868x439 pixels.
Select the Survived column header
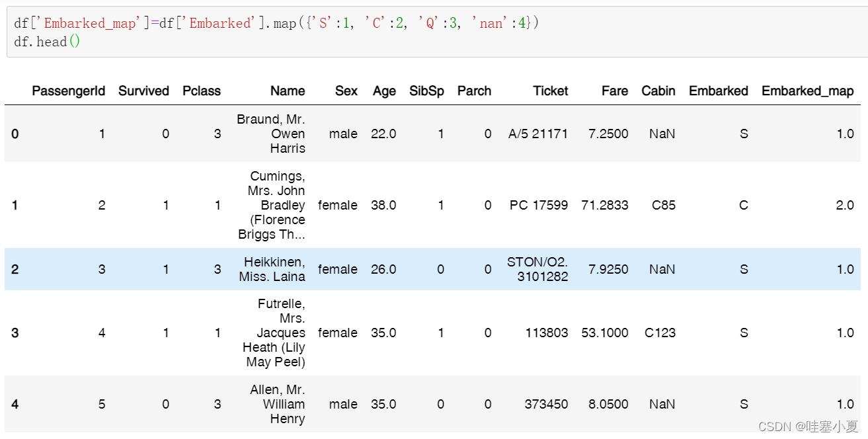(x=143, y=91)
